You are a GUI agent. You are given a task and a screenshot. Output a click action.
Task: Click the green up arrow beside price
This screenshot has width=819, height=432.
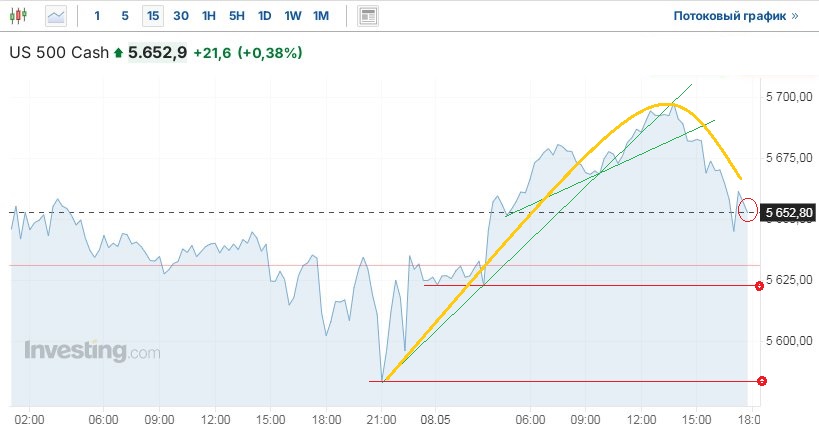coord(119,52)
